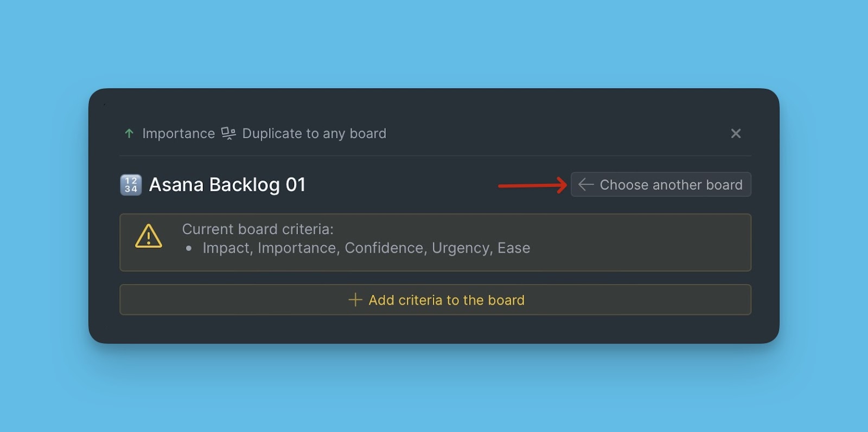Image resolution: width=868 pixels, height=432 pixels.
Task: Click the bullet point before Impact
Action: tap(189, 248)
